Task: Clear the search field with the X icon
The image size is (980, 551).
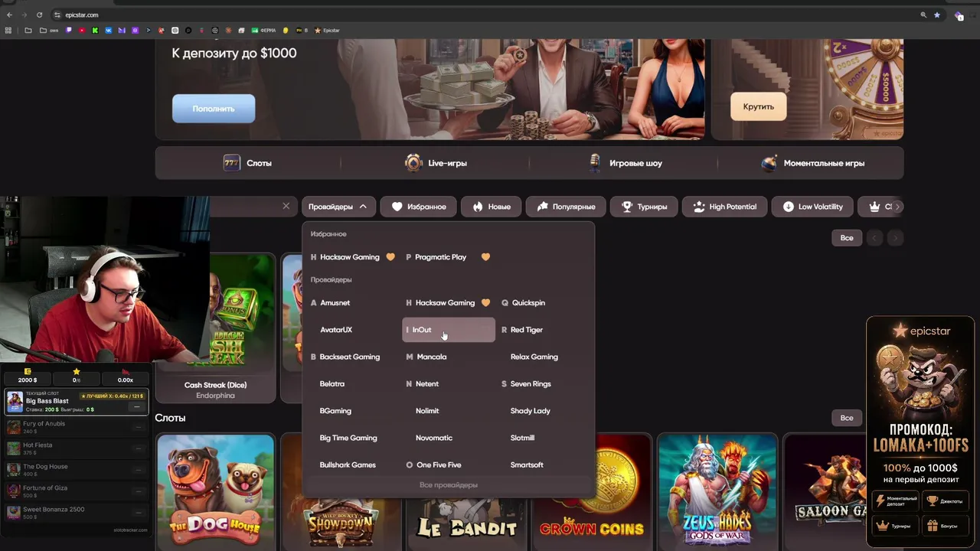Action: [286, 206]
